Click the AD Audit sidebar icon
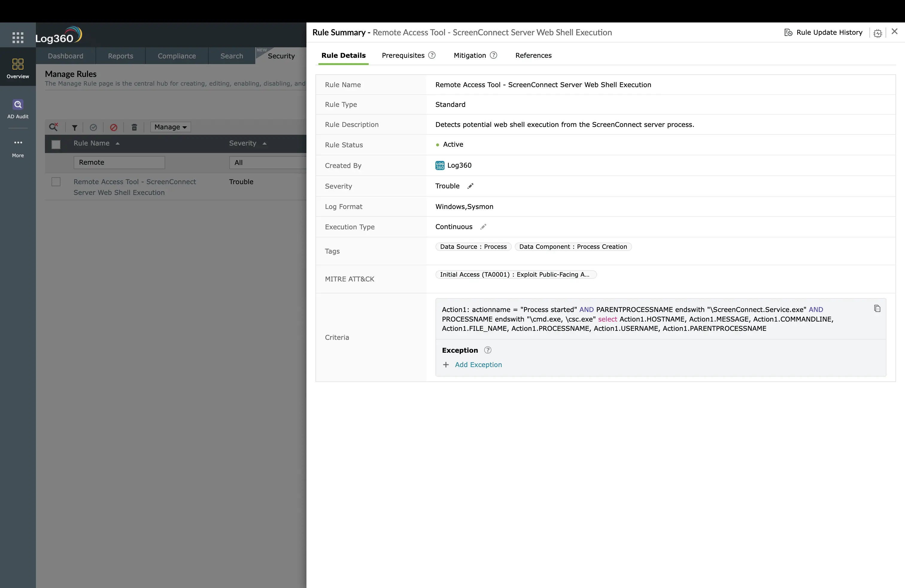 (x=17, y=105)
